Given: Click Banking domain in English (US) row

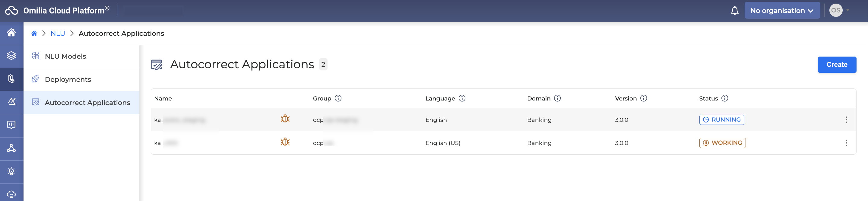Looking at the screenshot, I should pyautogui.click(x=539, y=143).
